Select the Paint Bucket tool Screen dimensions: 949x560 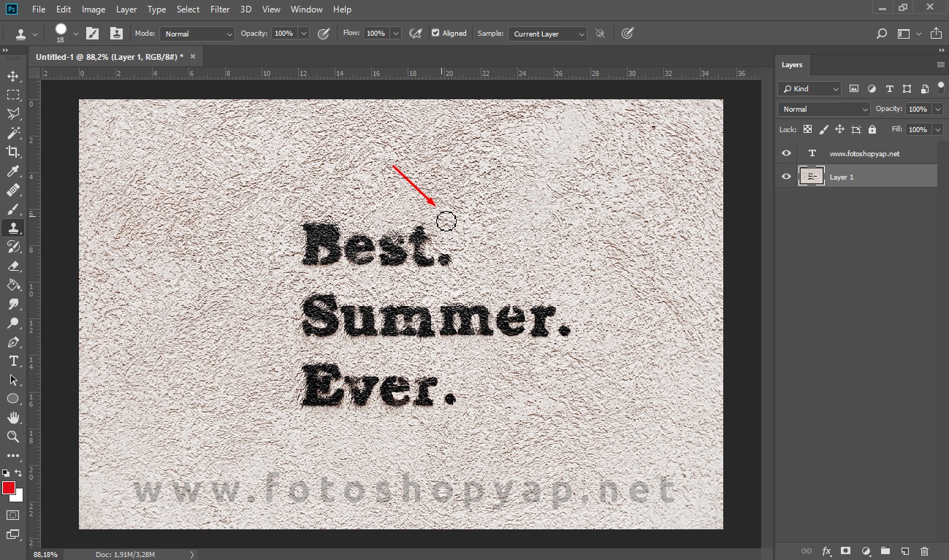click(x=13, y=285)
